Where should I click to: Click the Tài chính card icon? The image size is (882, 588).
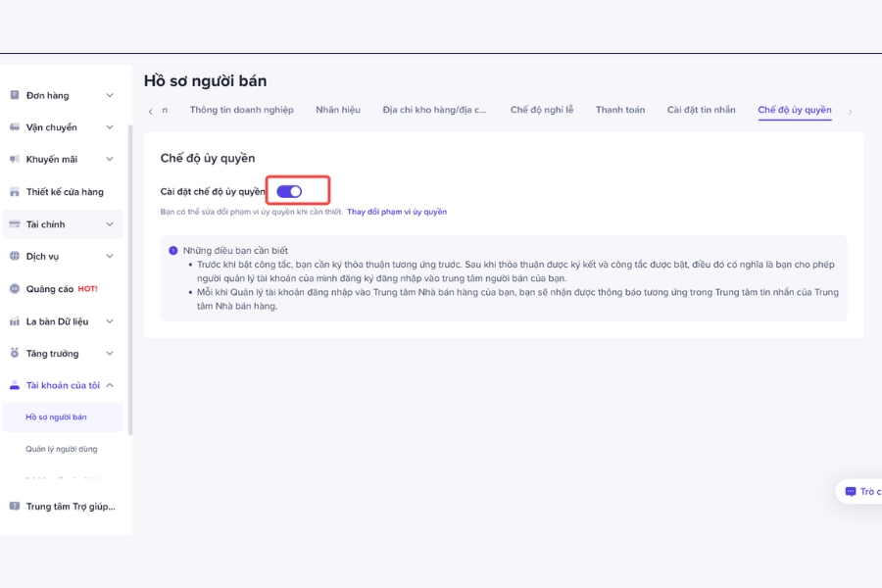(x=15, y=224)
